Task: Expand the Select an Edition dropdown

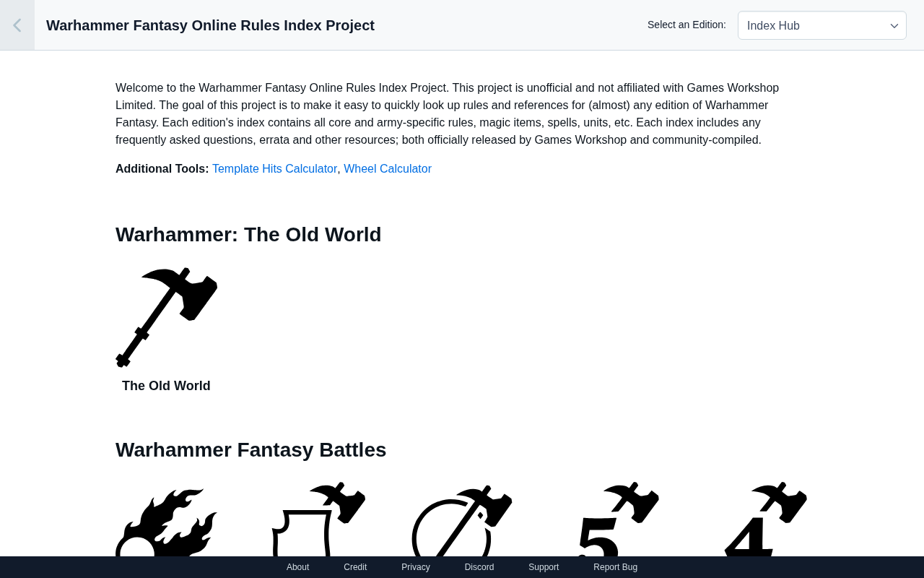Action: (821, 25)
